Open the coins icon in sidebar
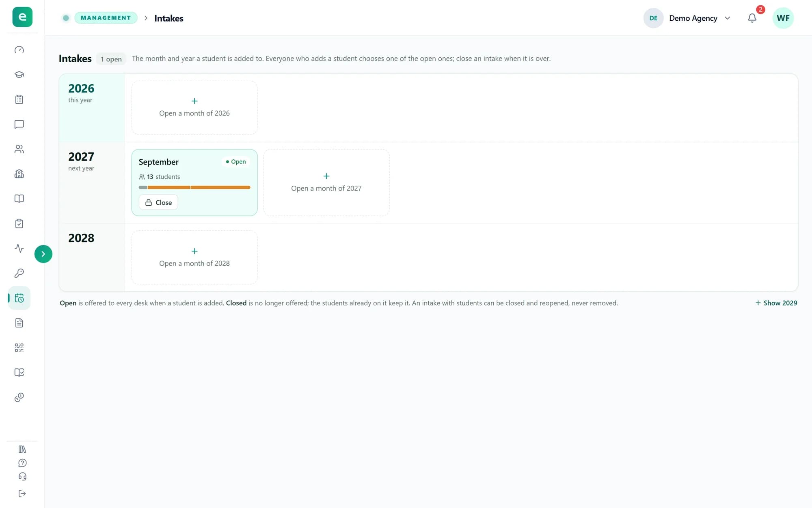 19,397
